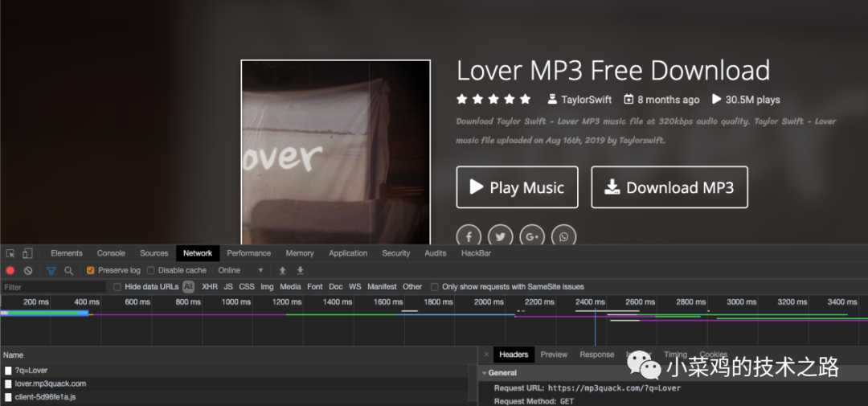
Task: Switch to the Console tab
Action: [x=111, y=253]
